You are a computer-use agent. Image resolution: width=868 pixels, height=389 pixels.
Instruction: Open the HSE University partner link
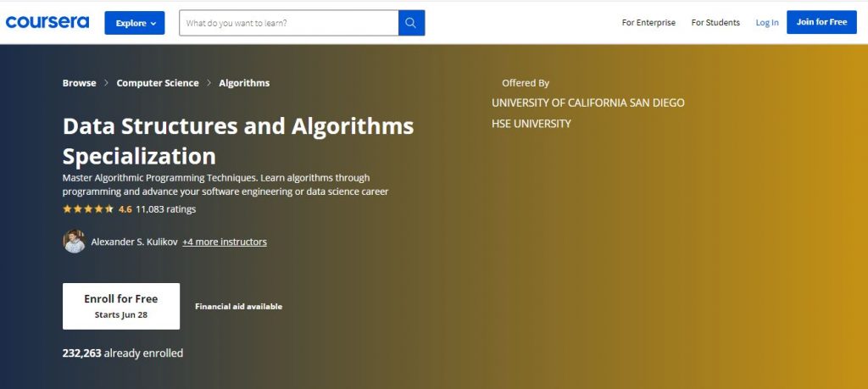(531, 124)
